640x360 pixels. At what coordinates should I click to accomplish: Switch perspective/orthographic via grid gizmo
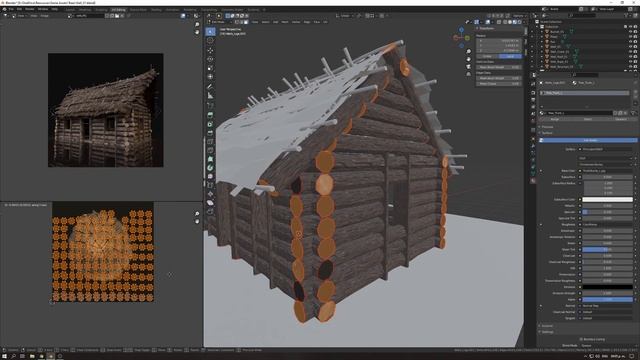pos(468,74)
